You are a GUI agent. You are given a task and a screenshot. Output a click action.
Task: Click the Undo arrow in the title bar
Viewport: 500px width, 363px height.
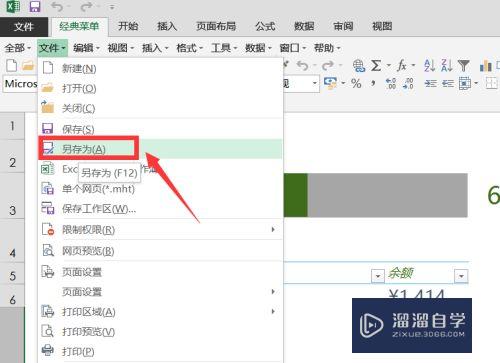click(57, 6)
